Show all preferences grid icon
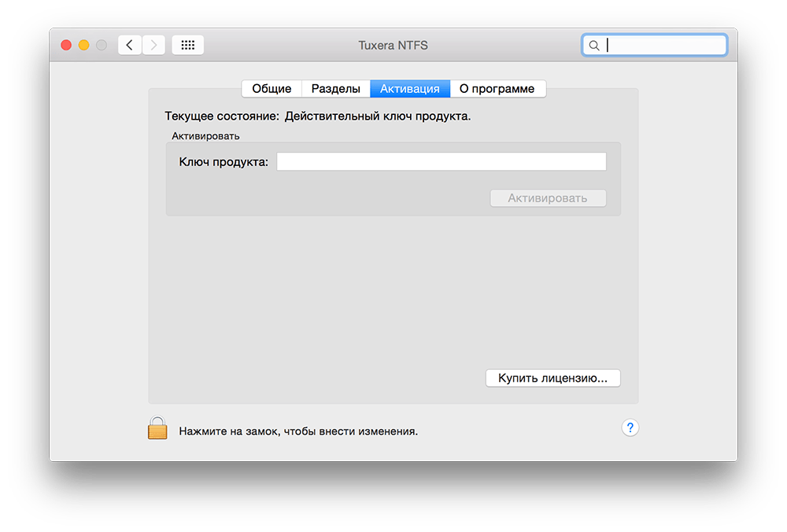Viewport: 787px width, 532px height. pos(188,45)
